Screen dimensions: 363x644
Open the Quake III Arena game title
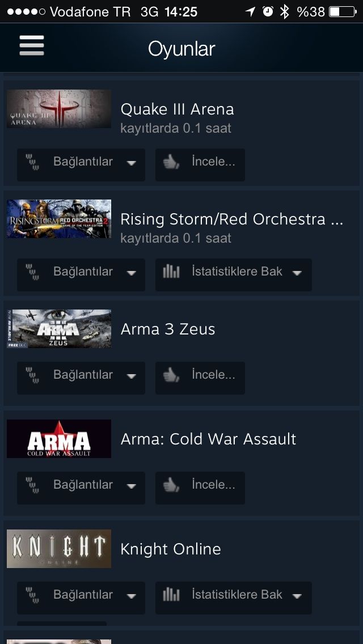[x=177, y=109]
